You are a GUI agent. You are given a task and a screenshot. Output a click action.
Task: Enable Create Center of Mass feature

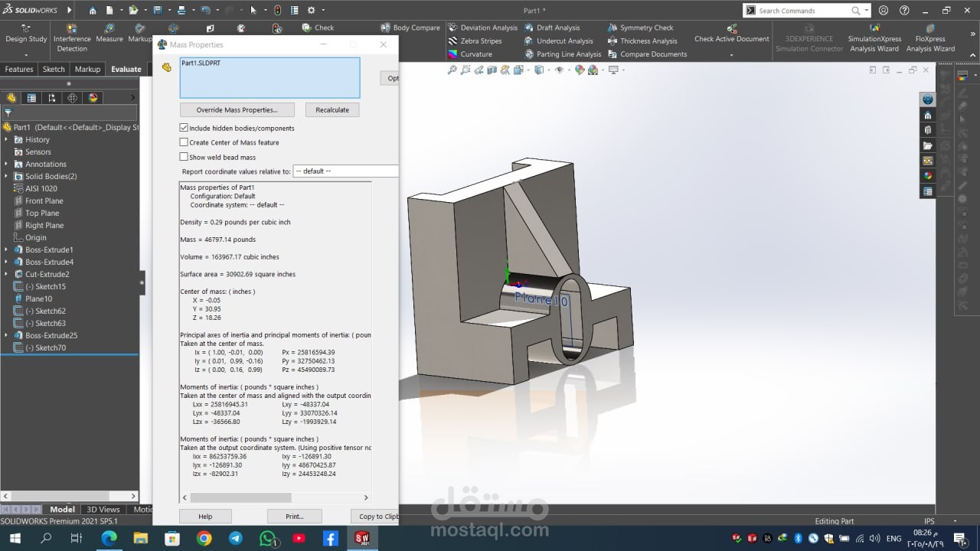[184, 142]
